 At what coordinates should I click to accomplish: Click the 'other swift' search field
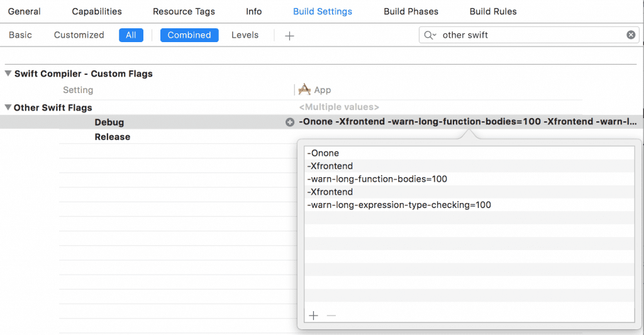coord(530,35)
